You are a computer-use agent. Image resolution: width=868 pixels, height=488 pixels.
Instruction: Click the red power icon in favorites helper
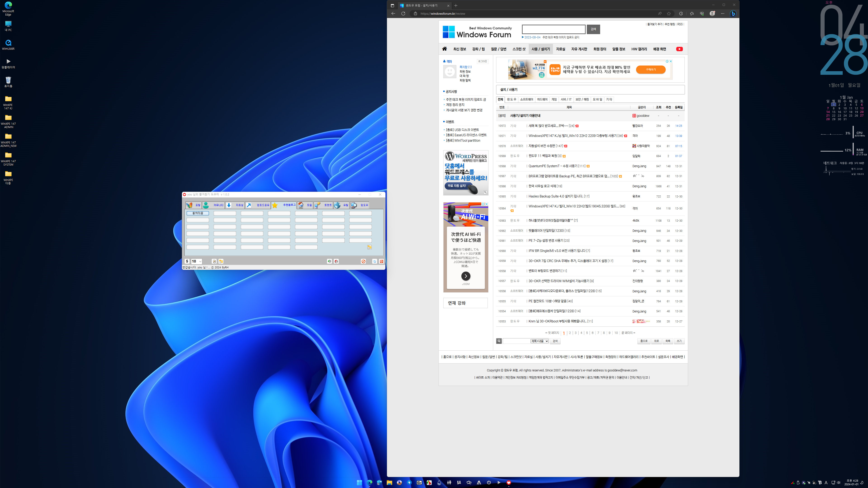381,261
